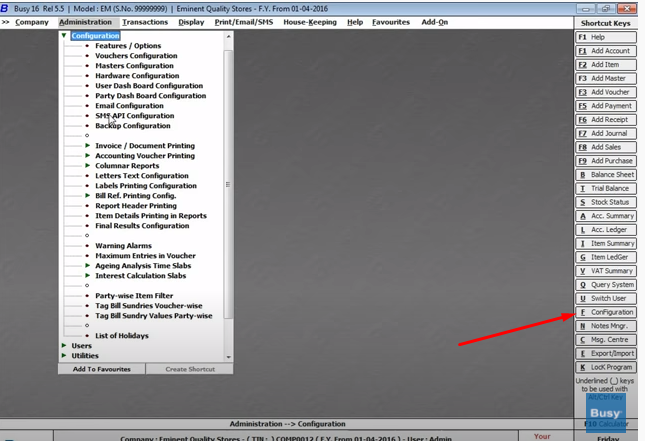Select List of Holidays

coord(122,336)
